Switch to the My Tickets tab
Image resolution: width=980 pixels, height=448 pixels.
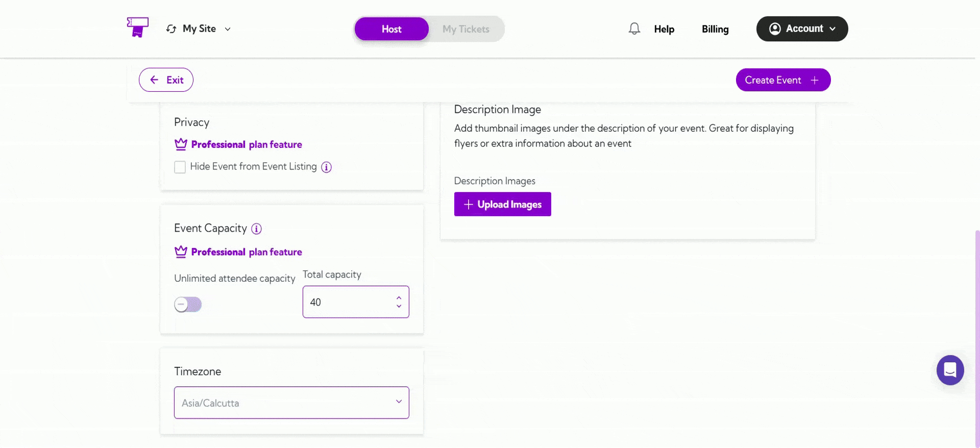[x=466, y=29]
